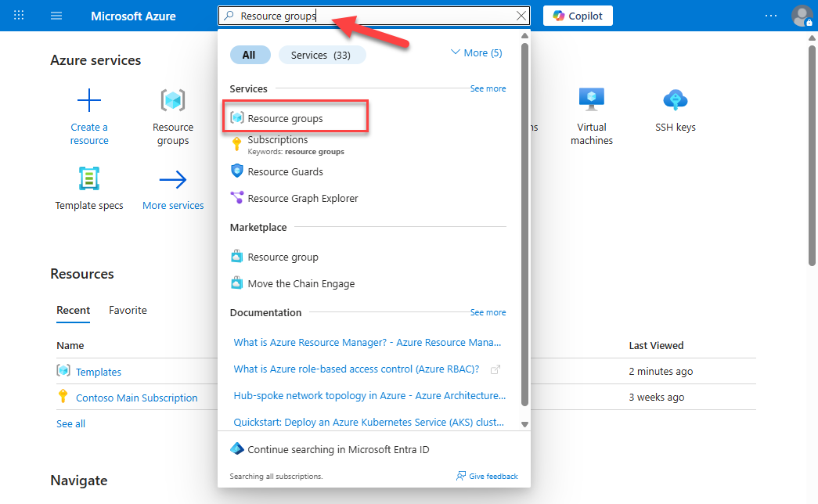Open What is Azure RBAC documentation link
818x504 pixels.
(x=356, y=369)
